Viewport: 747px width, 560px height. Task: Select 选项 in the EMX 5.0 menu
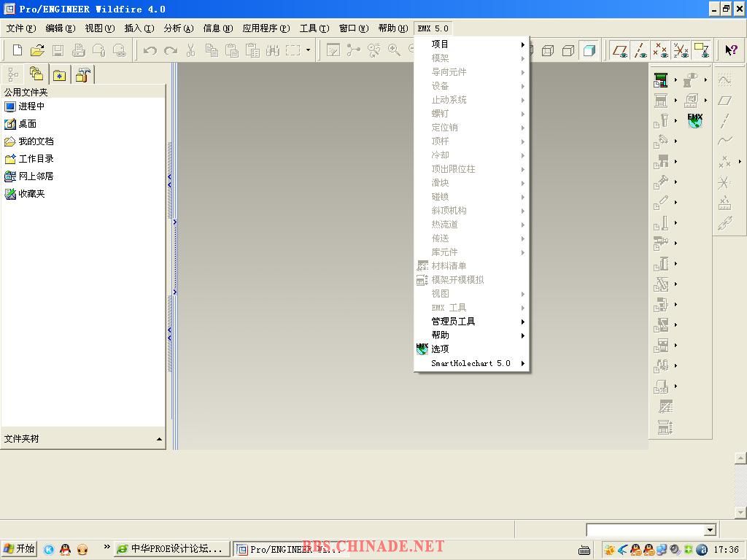click(472, 349)
